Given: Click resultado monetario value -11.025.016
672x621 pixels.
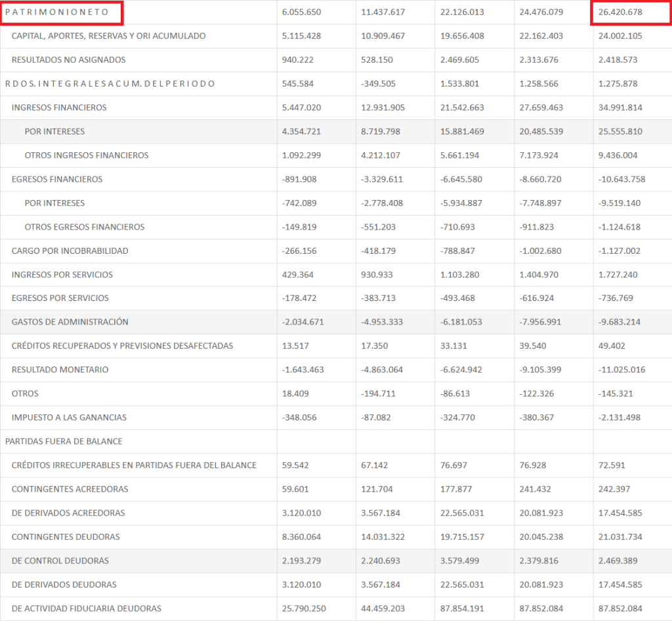Looking at the screenshot, I should point(621,370).
